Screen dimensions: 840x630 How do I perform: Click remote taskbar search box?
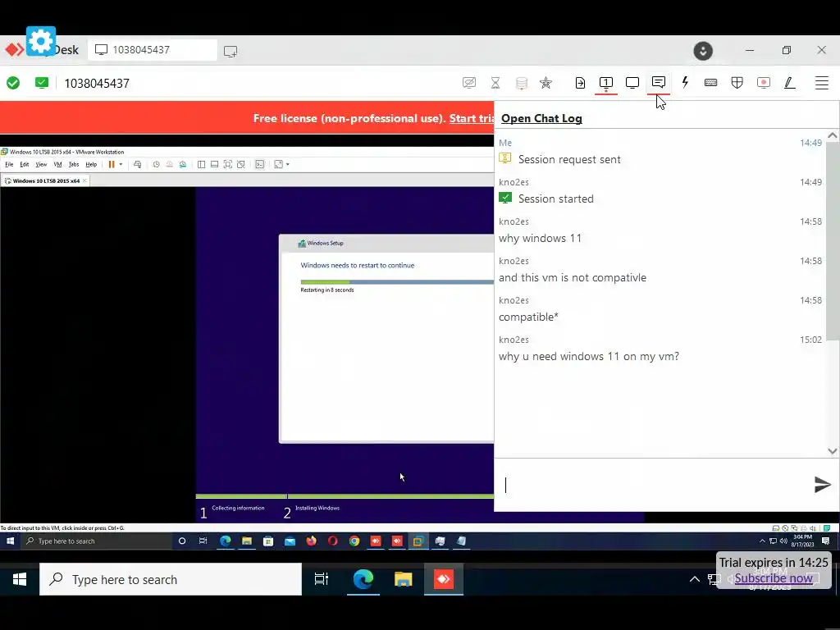click(x=95, y=541)
